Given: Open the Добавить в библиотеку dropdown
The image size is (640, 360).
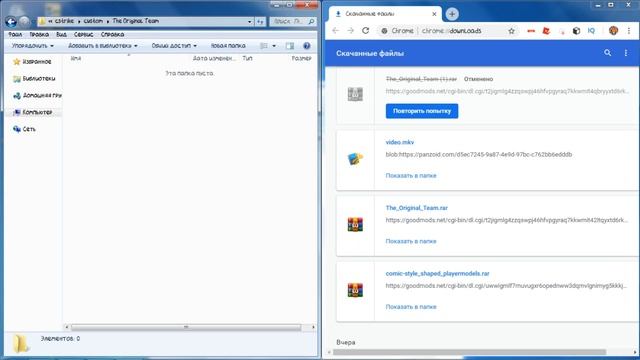Looking at the screenshot, I should (103, 46).
